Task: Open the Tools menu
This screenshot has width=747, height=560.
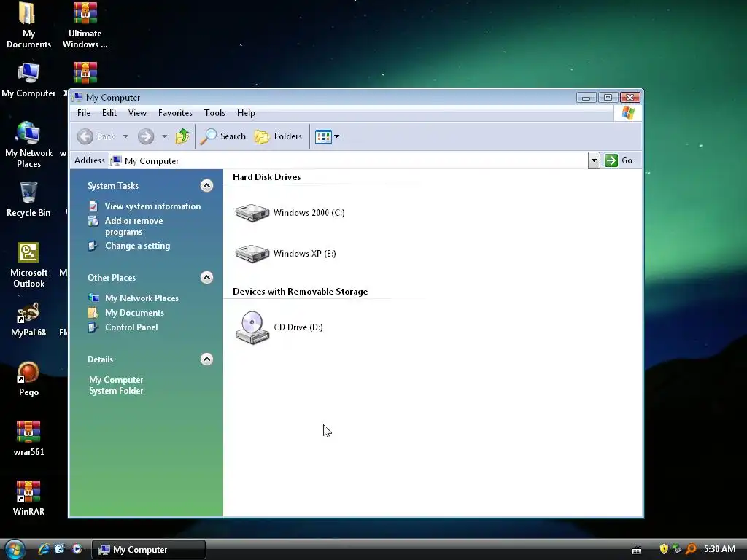Action: [x=214, y=113]
